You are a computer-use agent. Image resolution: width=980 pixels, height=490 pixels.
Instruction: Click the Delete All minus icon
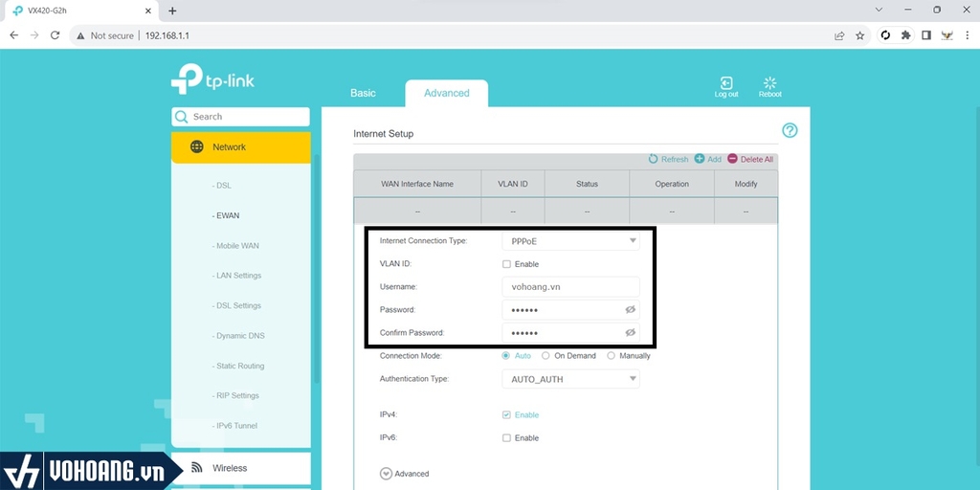tap(732, 160)
